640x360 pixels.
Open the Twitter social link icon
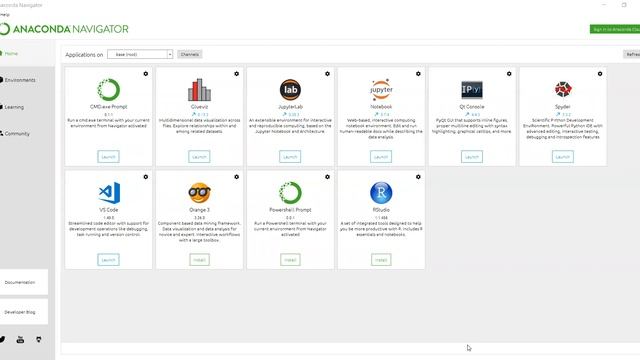2,339
